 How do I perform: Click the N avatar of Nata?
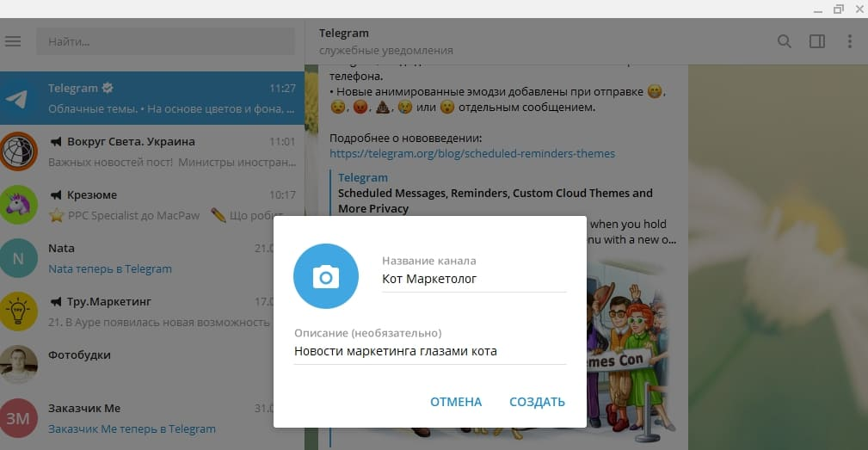coord(18,258)
